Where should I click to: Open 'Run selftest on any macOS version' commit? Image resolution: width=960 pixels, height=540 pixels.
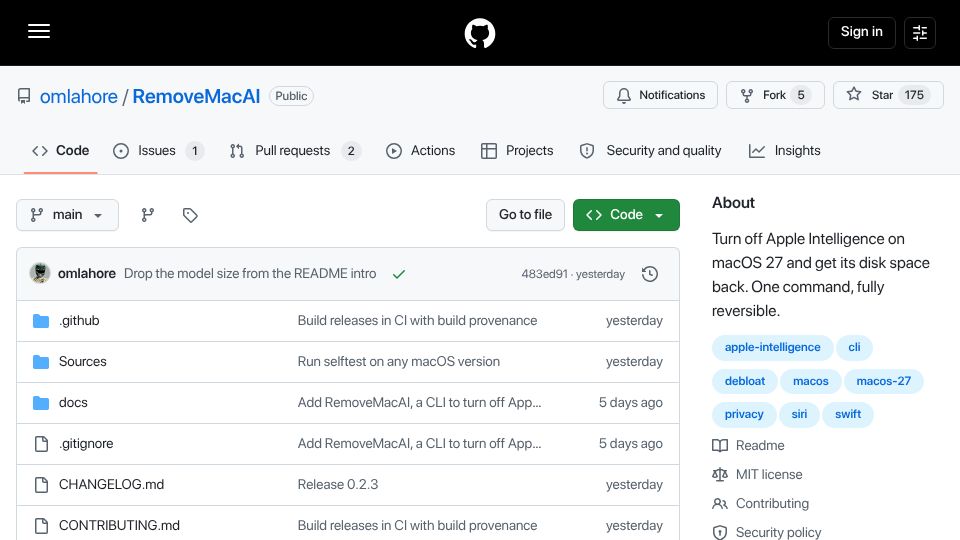[x=399, y=362]
